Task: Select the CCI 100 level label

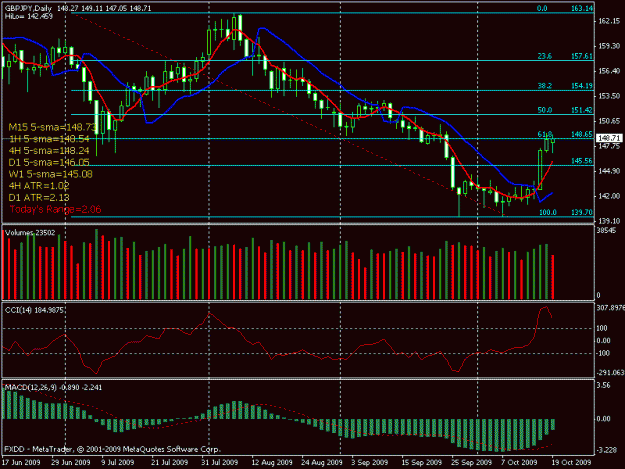Action: click(602, 328)
